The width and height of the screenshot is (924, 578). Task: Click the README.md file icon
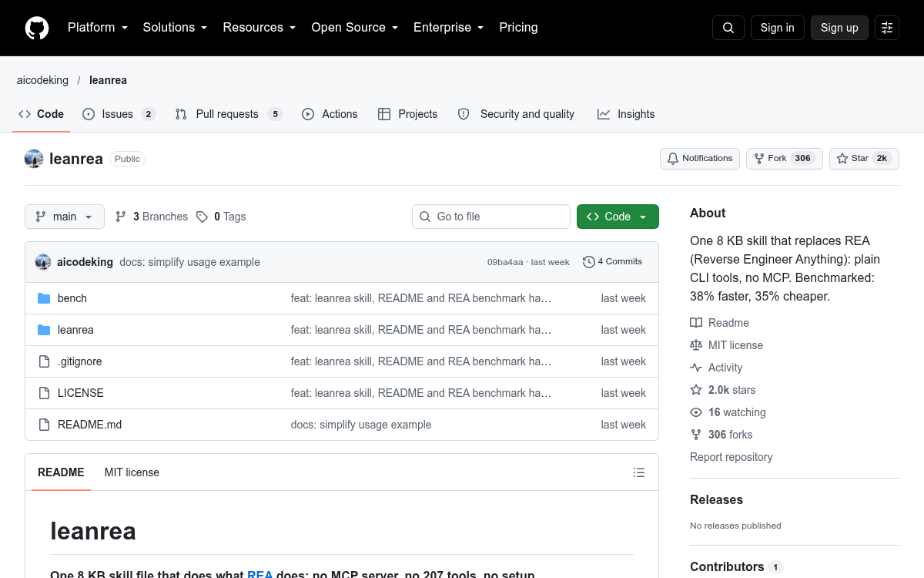tap(44, 425)
